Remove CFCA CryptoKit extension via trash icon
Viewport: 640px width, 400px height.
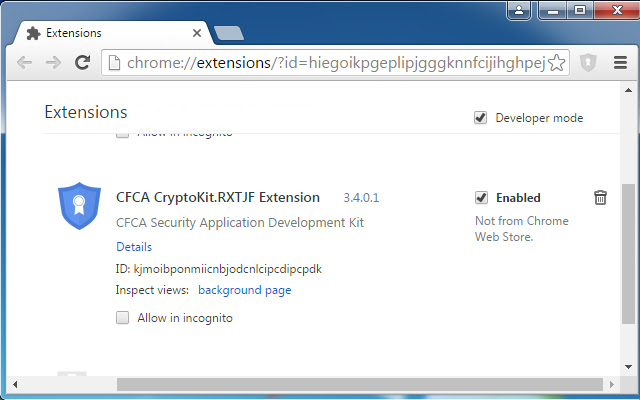point(600,198)
